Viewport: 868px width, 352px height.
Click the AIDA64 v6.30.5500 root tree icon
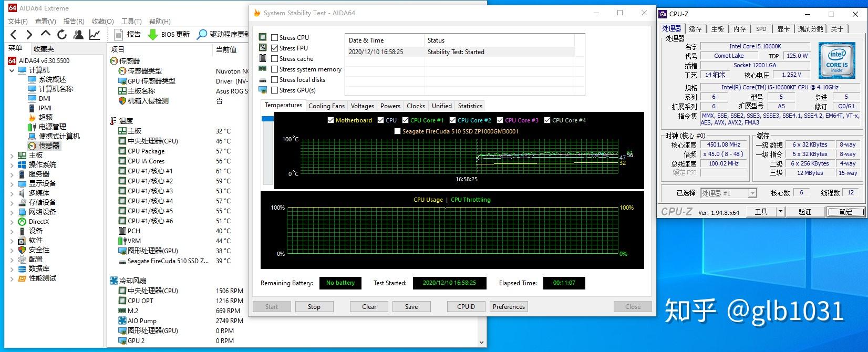click(13, 60)
